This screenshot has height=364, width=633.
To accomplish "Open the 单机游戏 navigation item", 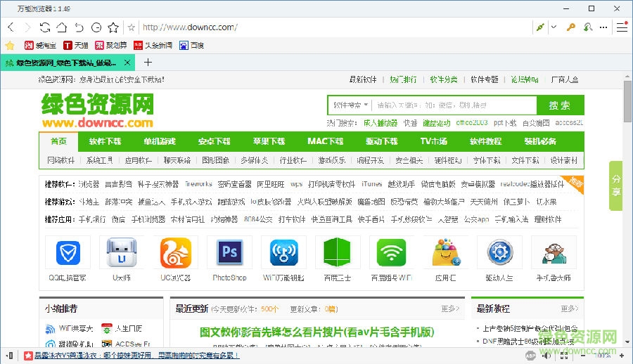I will (x=160, y=141).
